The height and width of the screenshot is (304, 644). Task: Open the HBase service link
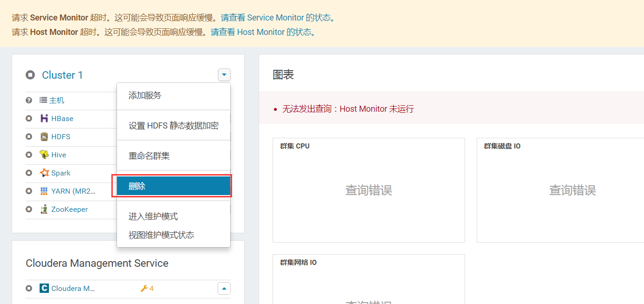[62, 119]
